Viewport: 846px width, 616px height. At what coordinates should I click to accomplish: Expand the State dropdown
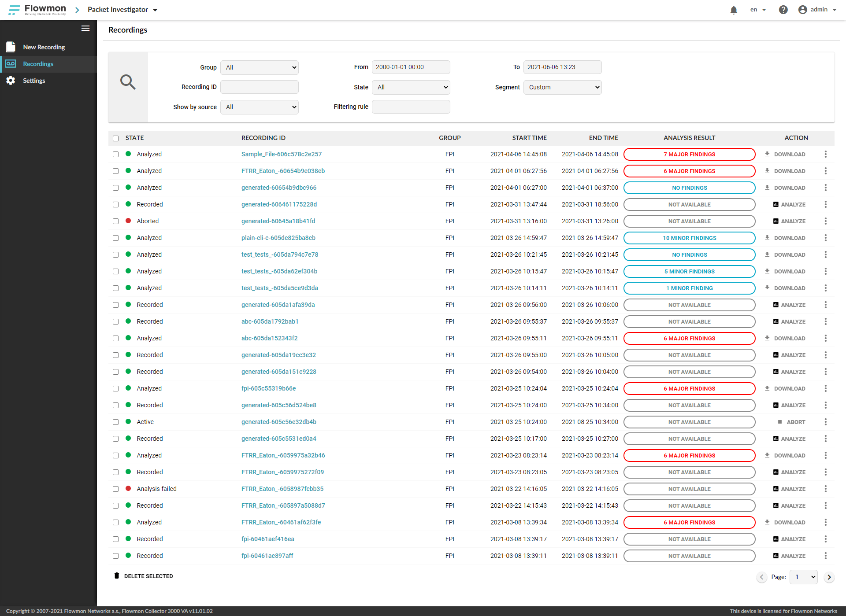(x=411, y=87)
